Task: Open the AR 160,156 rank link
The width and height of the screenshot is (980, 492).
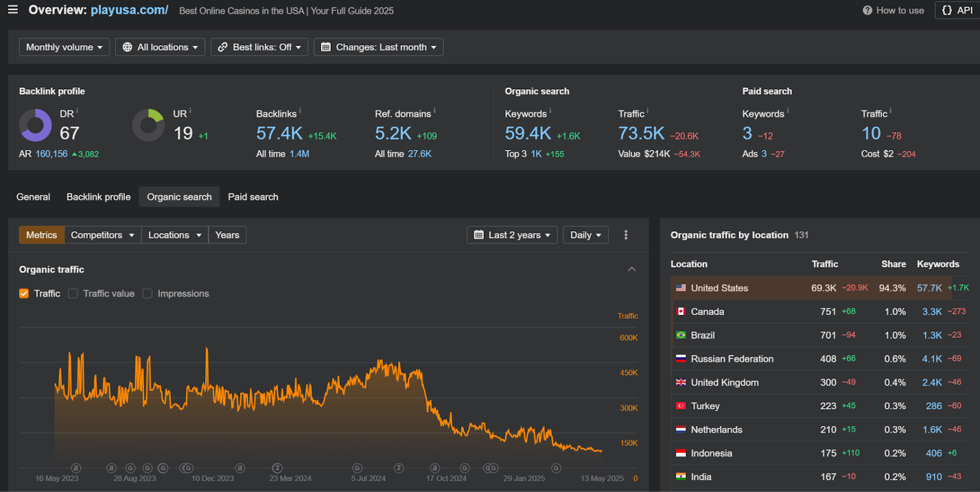Action: (51, 154)
